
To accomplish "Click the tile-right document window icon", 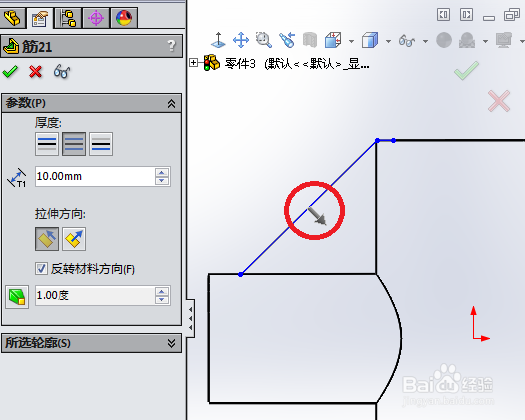I will point(466,15).
